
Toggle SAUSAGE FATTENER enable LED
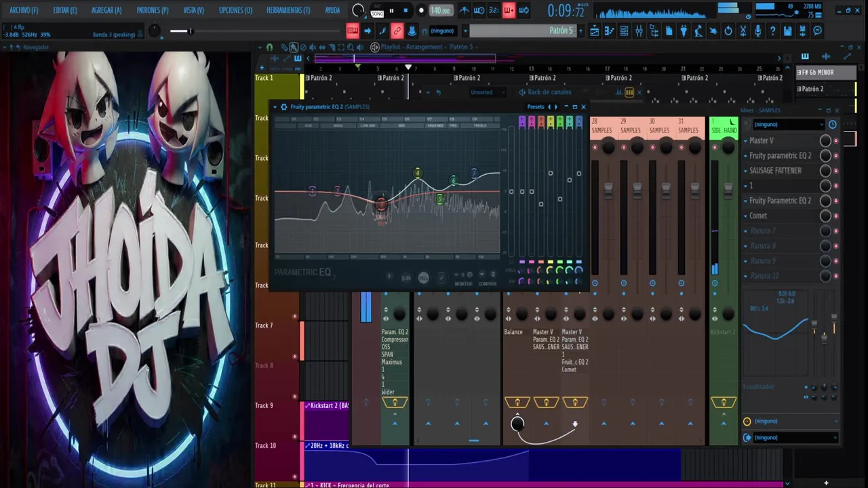[x=835, y=171]
